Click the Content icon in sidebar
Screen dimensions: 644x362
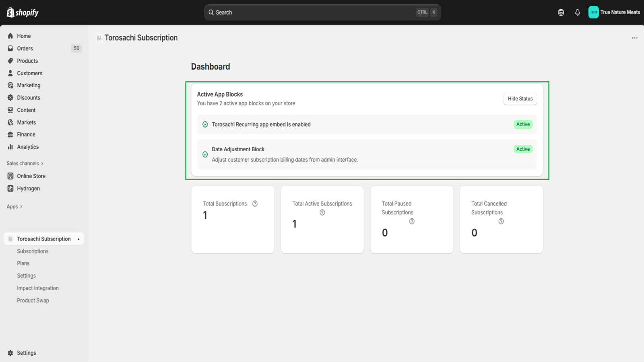(x=10, y=110)
